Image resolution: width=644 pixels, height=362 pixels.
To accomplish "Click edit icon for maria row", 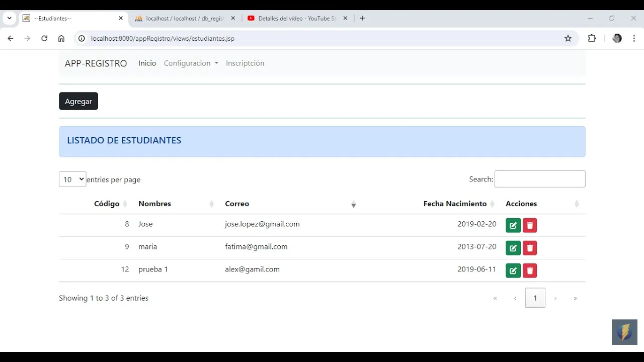I will pyautogui.click(x=513, y=248).
